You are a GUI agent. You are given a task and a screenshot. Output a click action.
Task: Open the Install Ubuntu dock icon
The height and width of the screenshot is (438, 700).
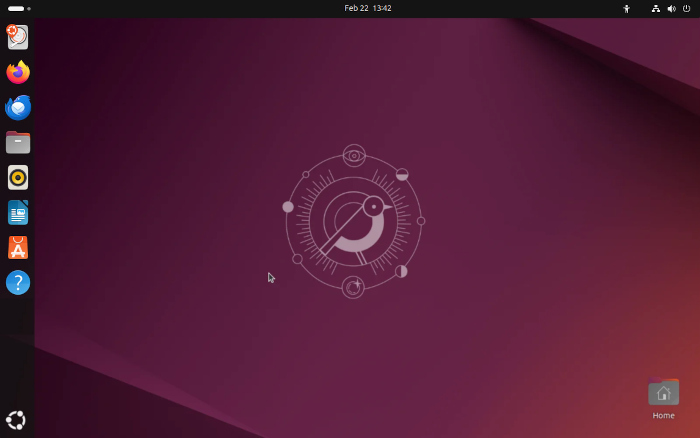pos(17,37)
